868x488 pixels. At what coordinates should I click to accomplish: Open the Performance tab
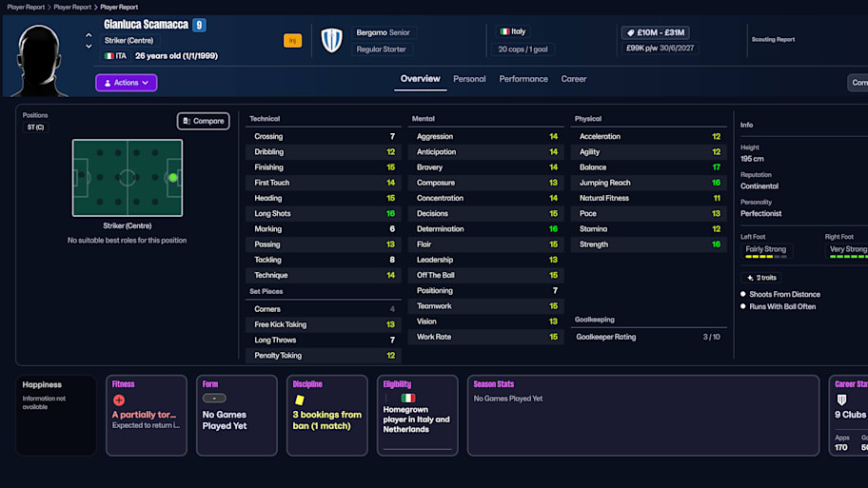pos(523,79)
